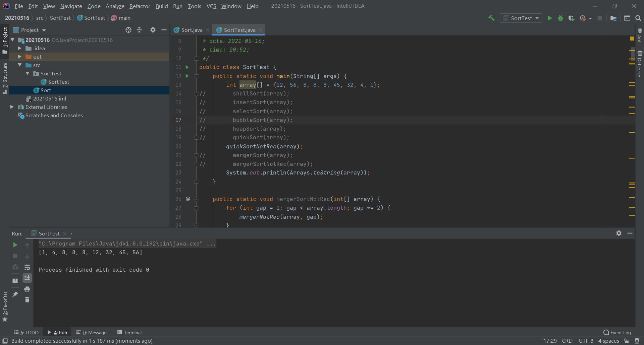Switch to Sort.java editor tab
Viewport: 644px width, 345px height.
pos(192,30)
